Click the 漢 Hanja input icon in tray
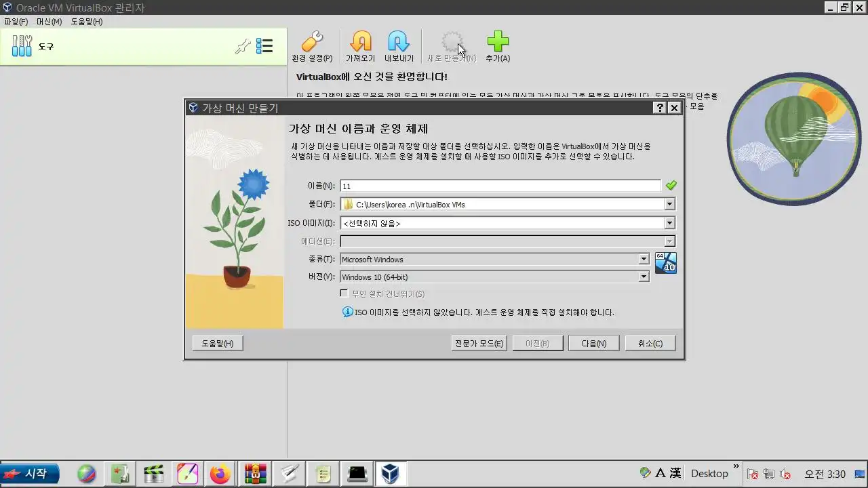 click(x=675, y=473)
